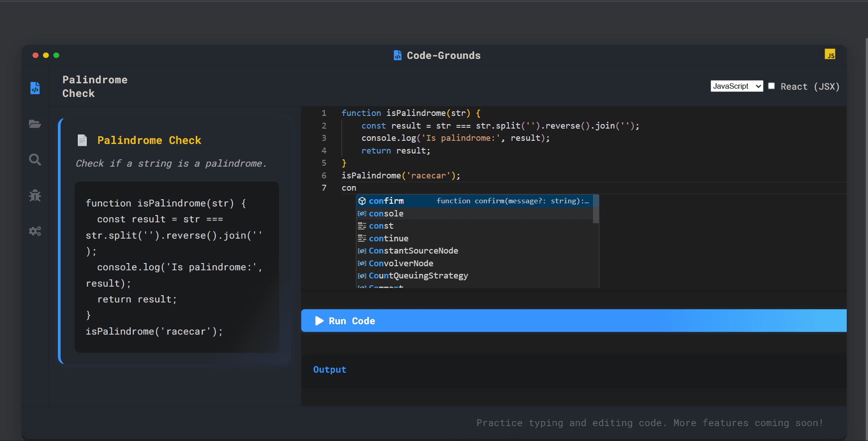The image size is (868, 441).
Task: Click 'Check if a string is a palindrome.' text
Action: click(x=171, y=163)
